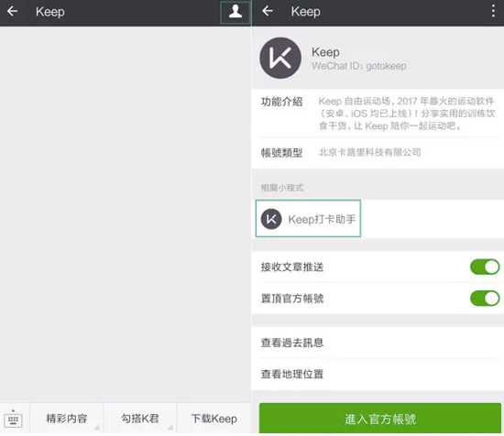This screenshot has width=504, height=436.
Task: Open the 下载Keep menu item
Action: point(214,419)
